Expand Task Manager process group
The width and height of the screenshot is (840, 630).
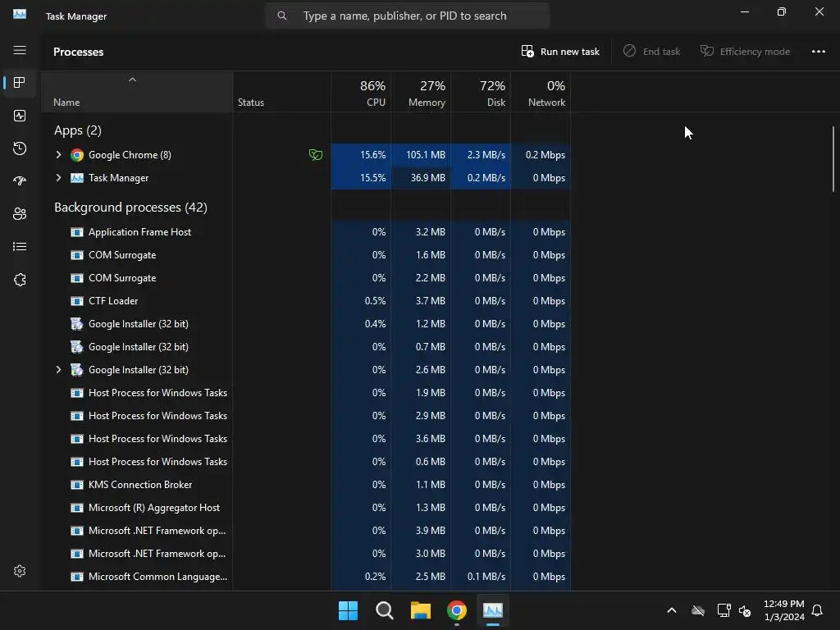point(58,178)
